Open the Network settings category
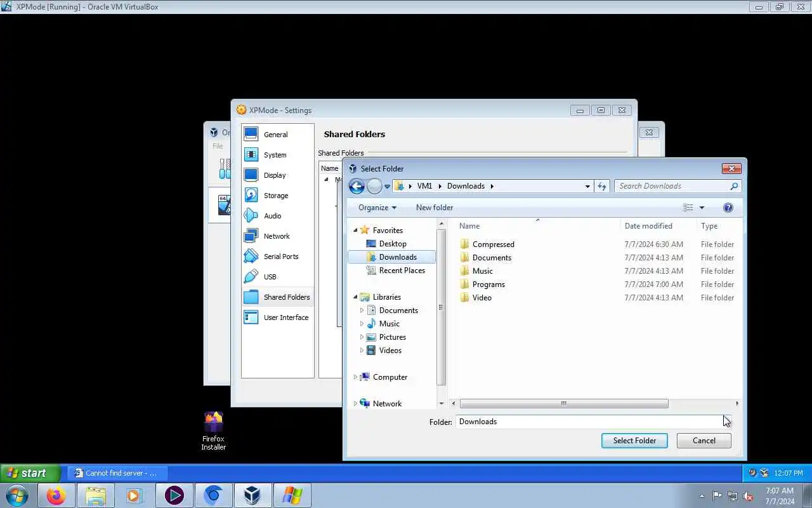Image resolution: width=812 pixels, height=508 pixels. point(277,236)
